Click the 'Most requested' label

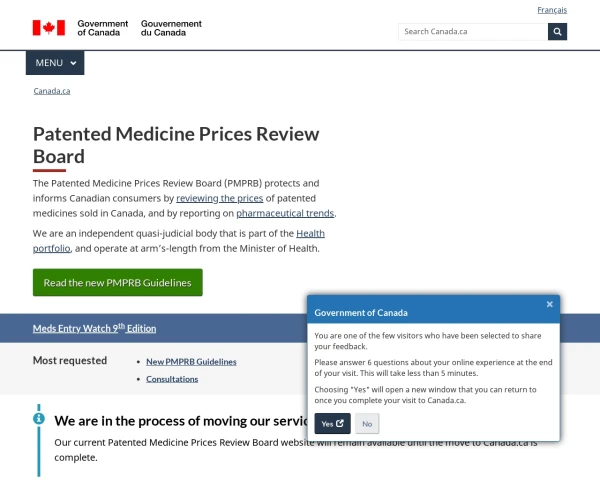(x=70, y=360)
